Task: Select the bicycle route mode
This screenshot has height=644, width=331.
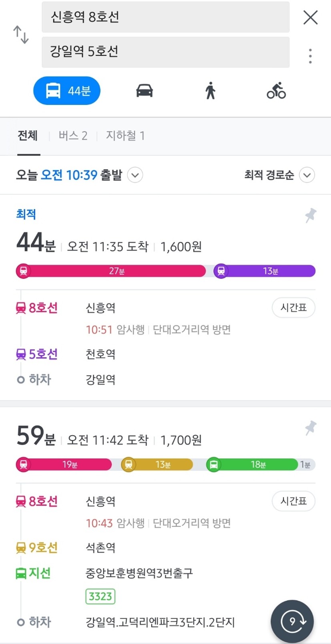Action: [x=276, y=91]
